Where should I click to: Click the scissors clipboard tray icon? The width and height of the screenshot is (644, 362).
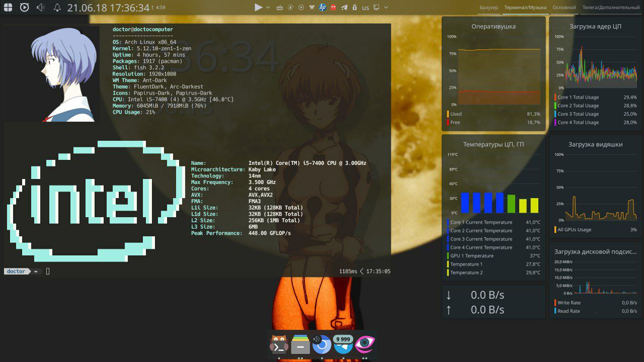(x=312, y=8)
